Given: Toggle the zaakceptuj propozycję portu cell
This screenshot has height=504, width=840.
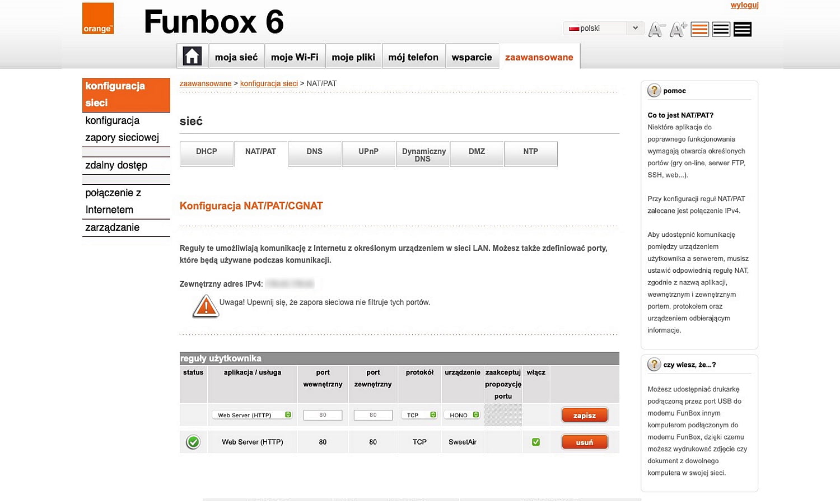Looking at the screenshot, I should (x=502, y=414).
